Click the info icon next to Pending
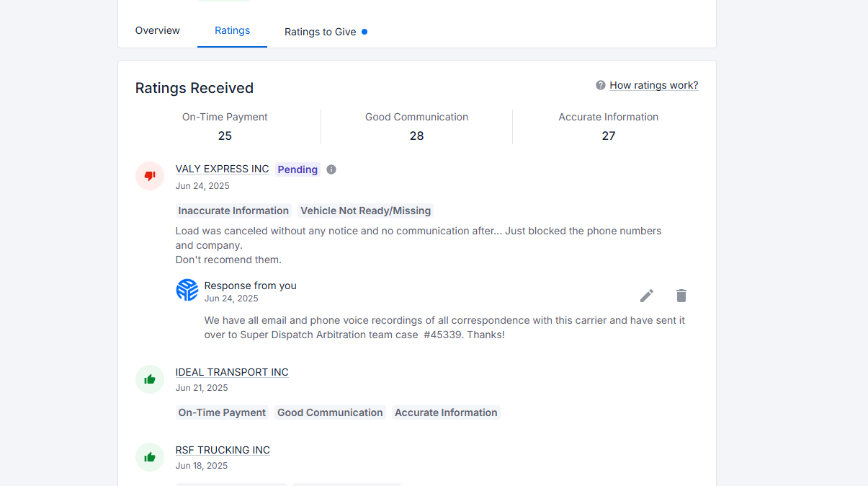868x486 pixels. [331, 169]
